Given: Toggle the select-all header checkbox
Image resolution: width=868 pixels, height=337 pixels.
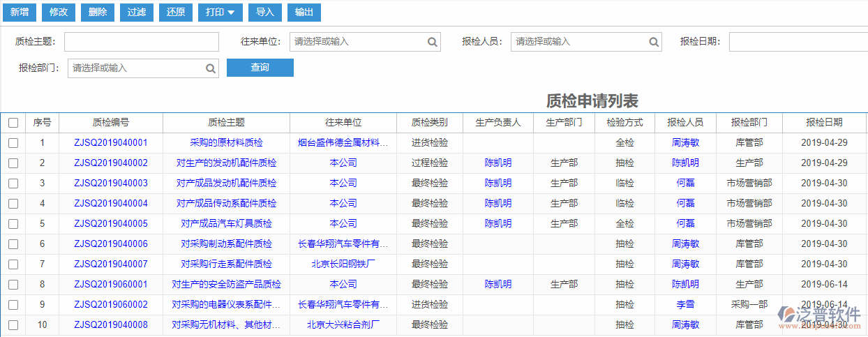Looking at the screenshot, I should pos(13,123).
